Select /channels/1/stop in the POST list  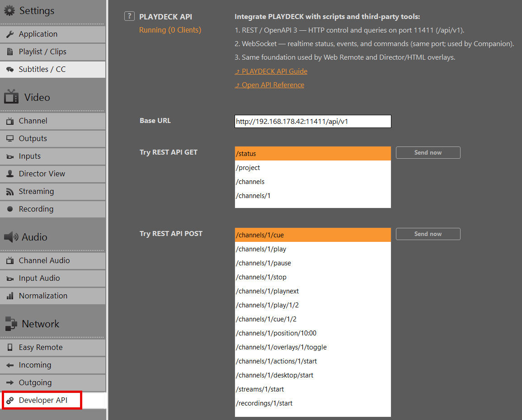coord(313,277)
